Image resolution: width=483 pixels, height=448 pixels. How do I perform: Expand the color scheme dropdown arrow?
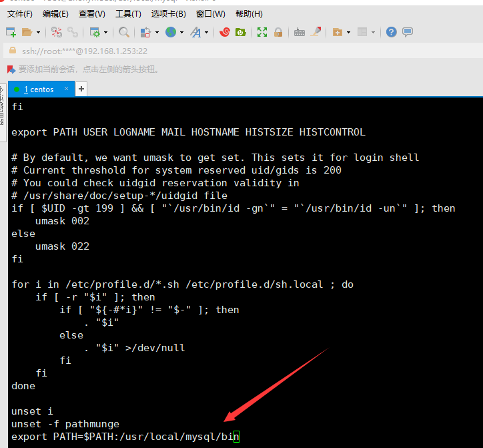click(x=157, y=32)
